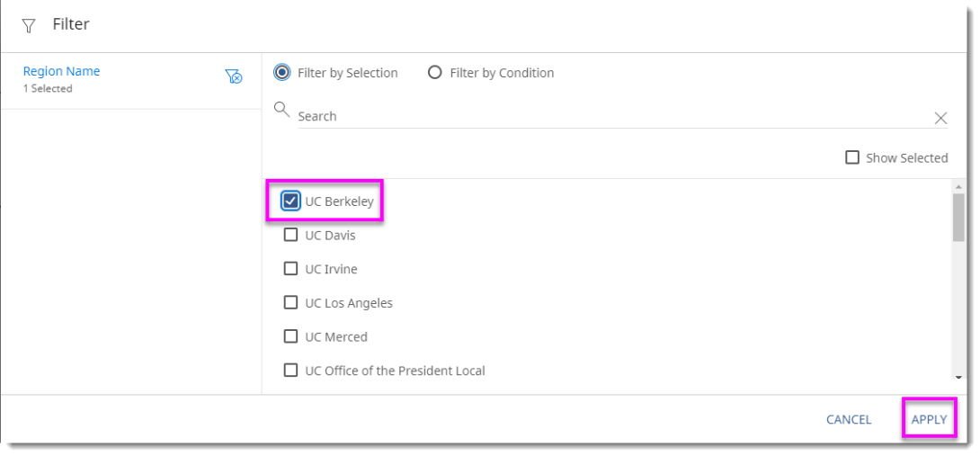980x456 pixels.
Task: Click into the Search input field
Action: tap(611, 117)
